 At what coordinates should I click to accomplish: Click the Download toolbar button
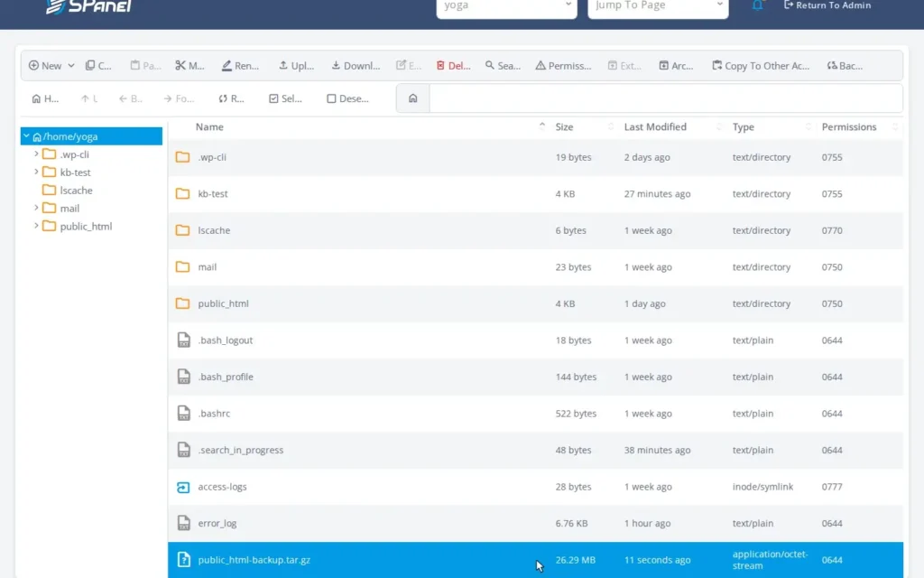[x=356, y=65]
